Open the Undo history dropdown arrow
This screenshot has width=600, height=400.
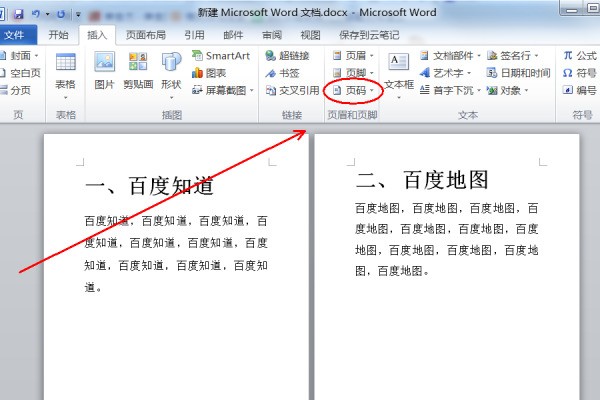(x=47, y=14)
